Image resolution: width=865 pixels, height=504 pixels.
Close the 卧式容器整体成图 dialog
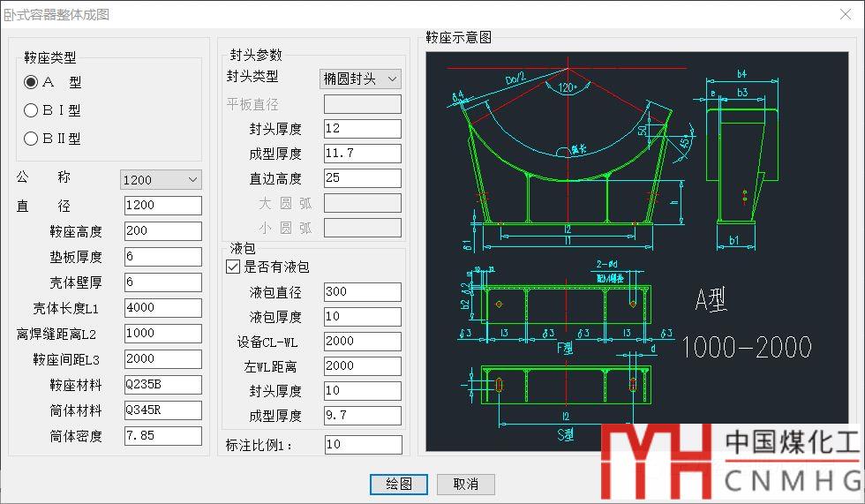point(842,15)
